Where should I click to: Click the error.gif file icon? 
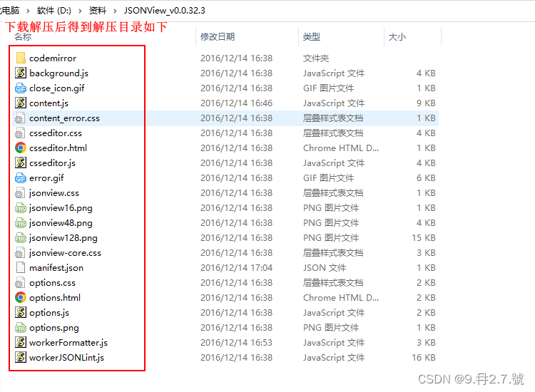21,178
